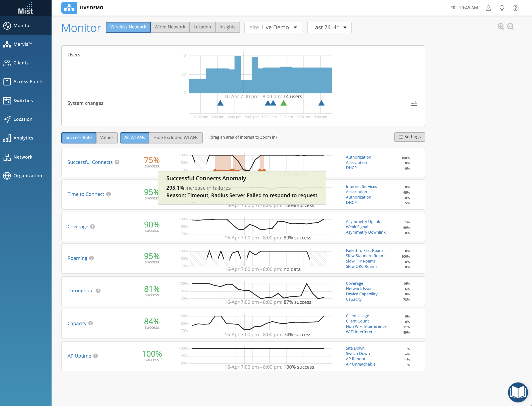
Task: Open the documentation book icon
Action: pos(518,392)
